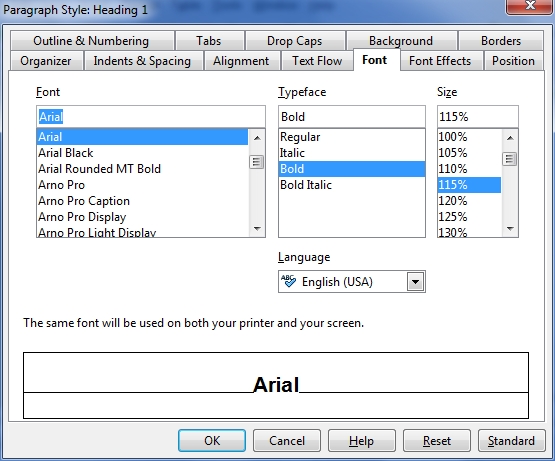Click the size list scrollbar thumb
Viewport: 555px width, 461px height.
pyautogui.click(x=510, y=159)
